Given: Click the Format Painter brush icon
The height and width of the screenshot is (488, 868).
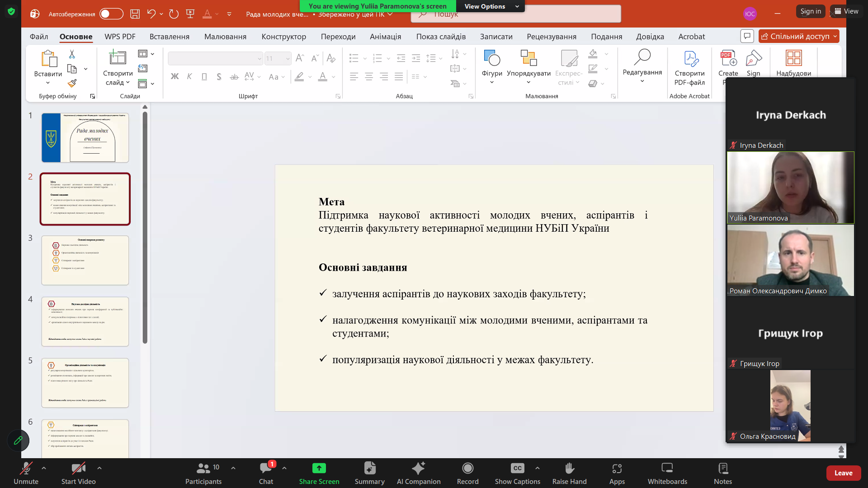Looking at the screenshot, I should 72,83.
